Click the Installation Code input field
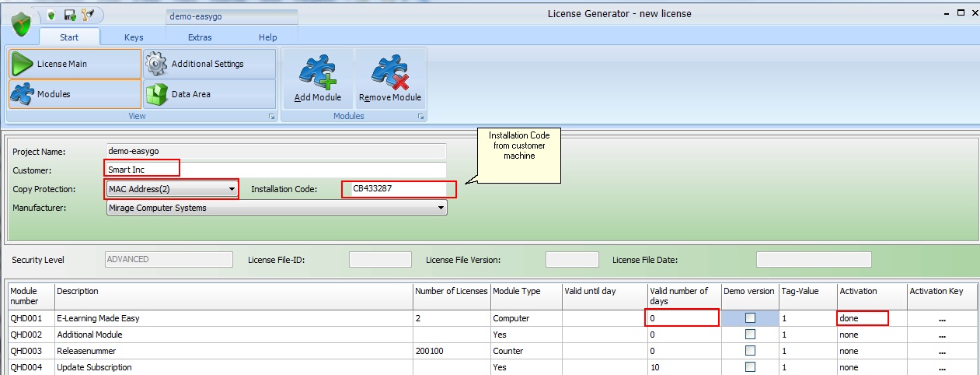Screen dimensions: 980x375 click(398, 189)
